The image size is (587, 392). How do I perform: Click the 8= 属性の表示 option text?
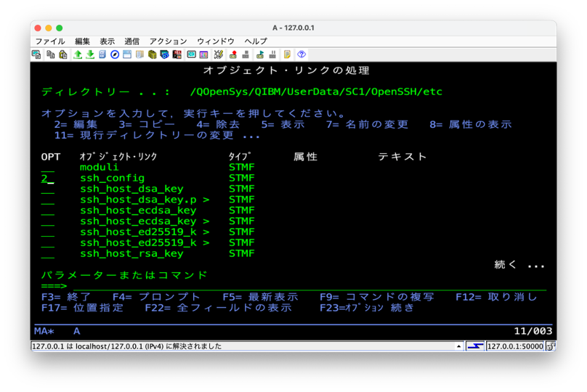[x=471, y=125]
